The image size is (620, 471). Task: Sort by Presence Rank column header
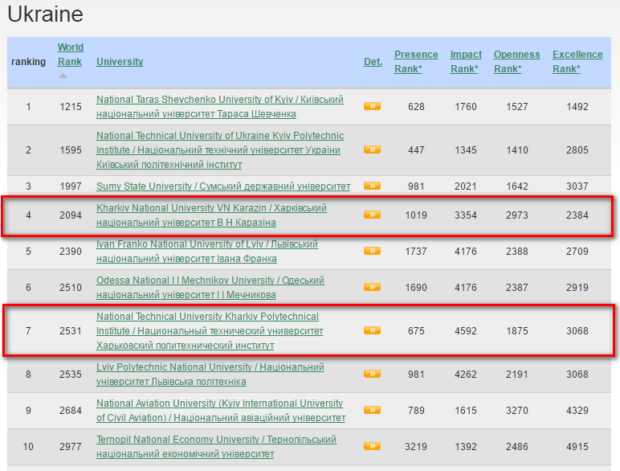tap(416, 61)
